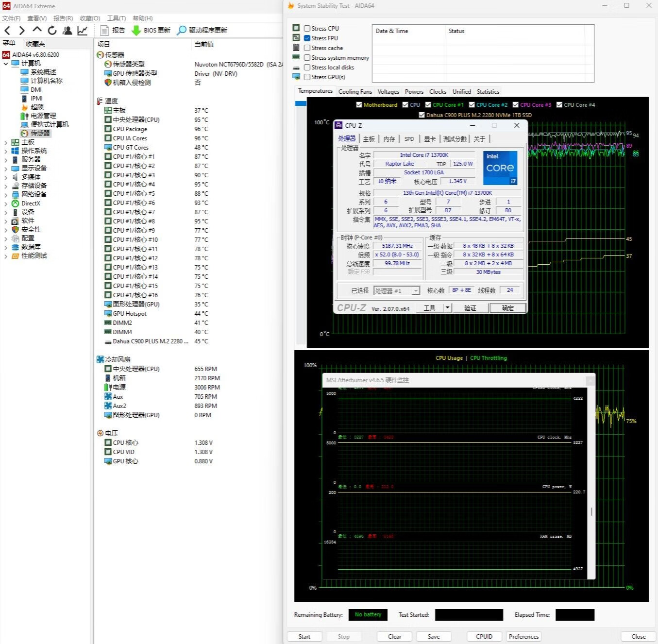Click the up-level arrow icon in AIDA64
The image size is (658, 644).
point(37,30)
